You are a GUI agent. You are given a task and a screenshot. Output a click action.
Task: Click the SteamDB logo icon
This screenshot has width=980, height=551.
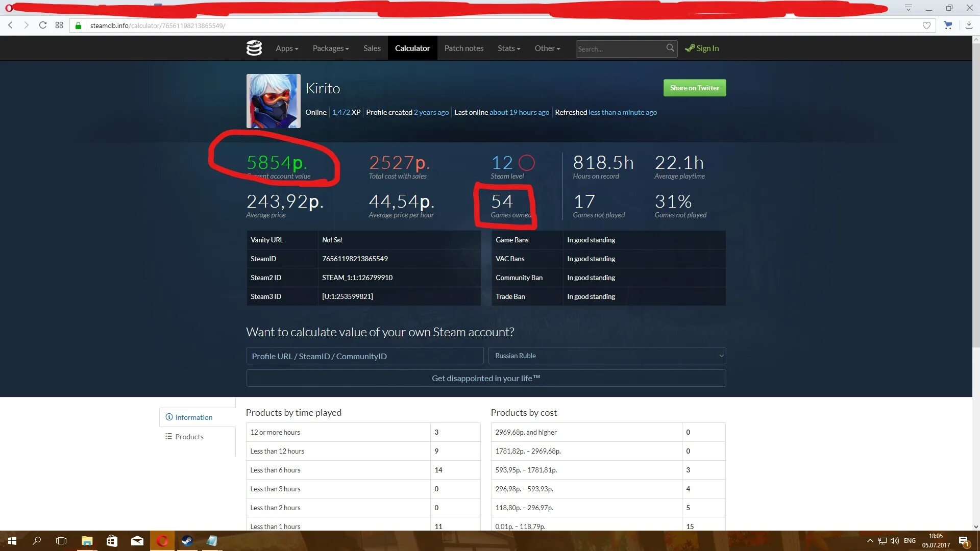254,48
